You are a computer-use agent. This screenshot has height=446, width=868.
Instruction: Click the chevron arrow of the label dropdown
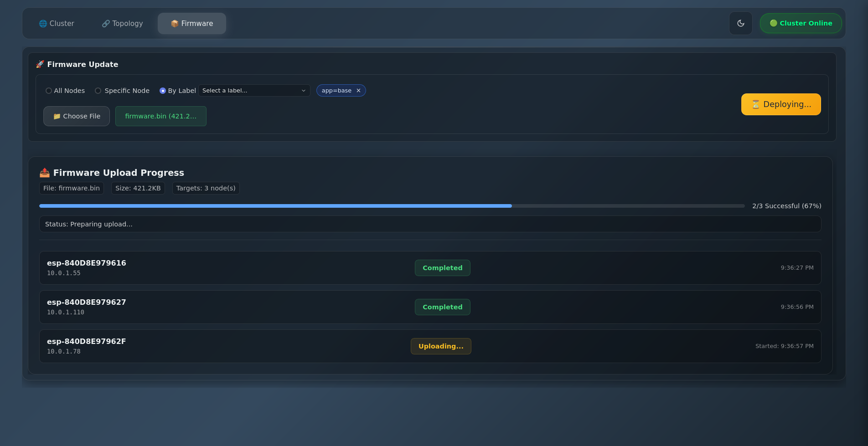(304, 91)
